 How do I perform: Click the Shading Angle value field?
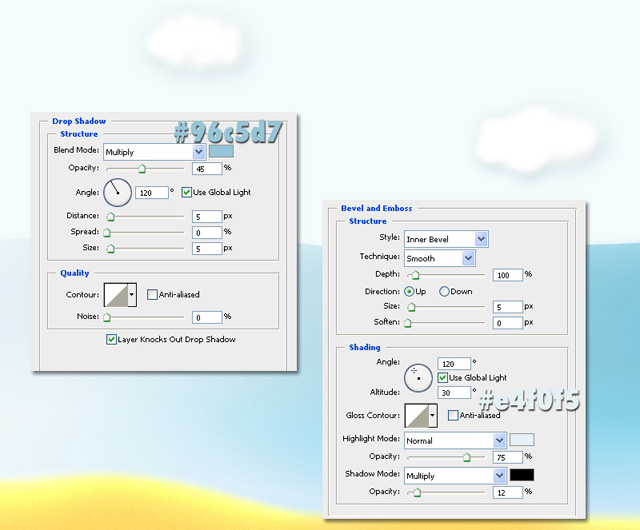(x=454, y=363)
